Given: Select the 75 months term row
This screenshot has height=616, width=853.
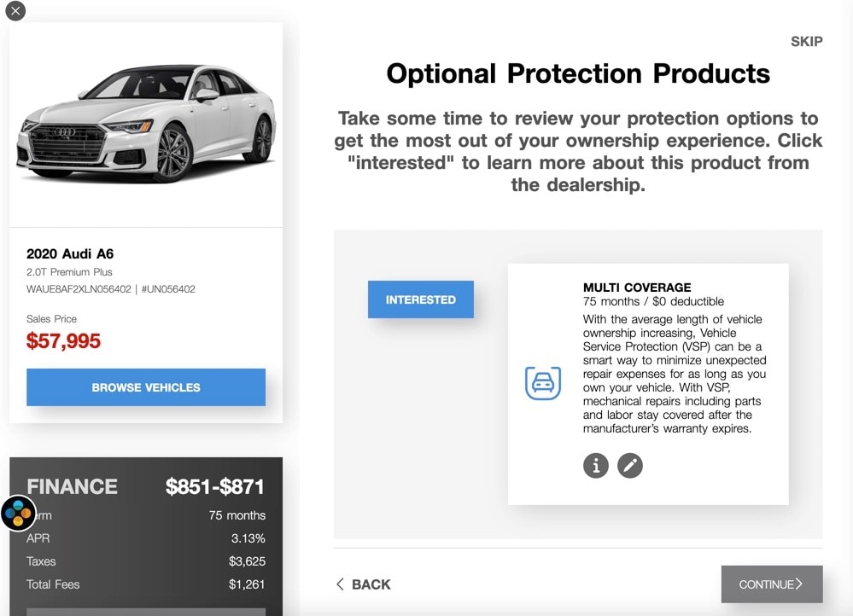Looking at the screenshot, I should (237, 515).
